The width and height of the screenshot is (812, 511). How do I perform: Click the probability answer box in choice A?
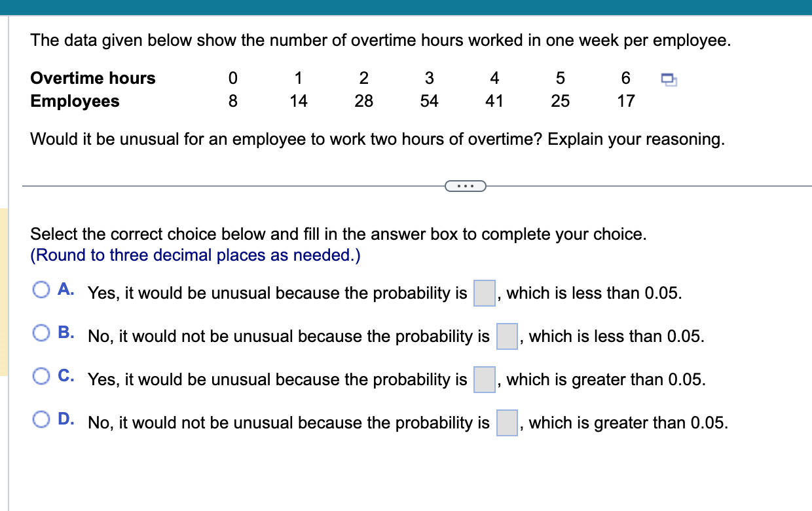click(483, 293)
